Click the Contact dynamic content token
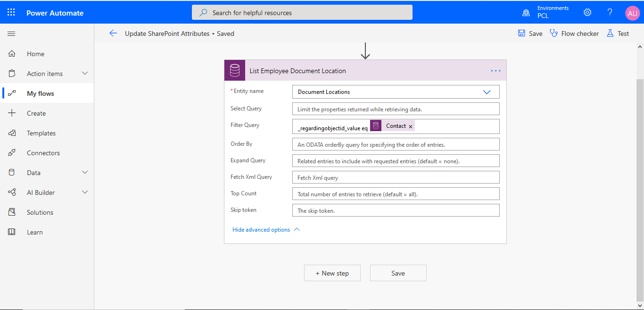This screenshot has height=310, width=644. tap(392, 126)
